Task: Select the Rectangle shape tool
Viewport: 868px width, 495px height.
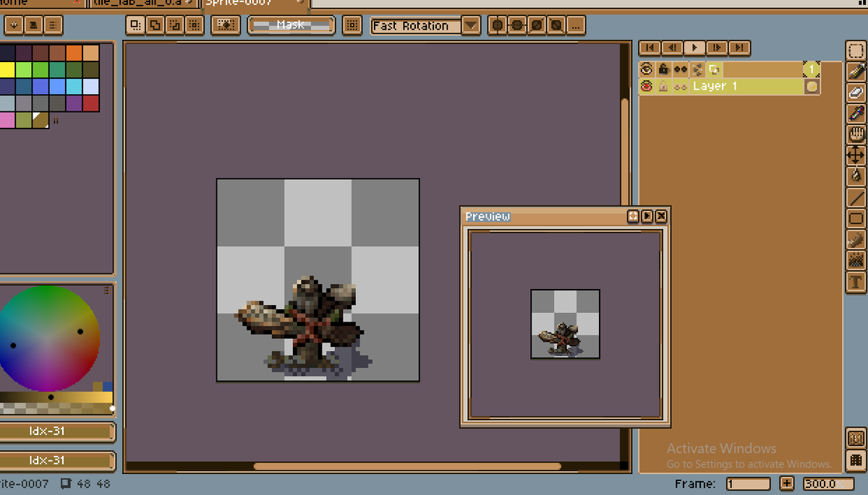Action: [x=856, y=218]
